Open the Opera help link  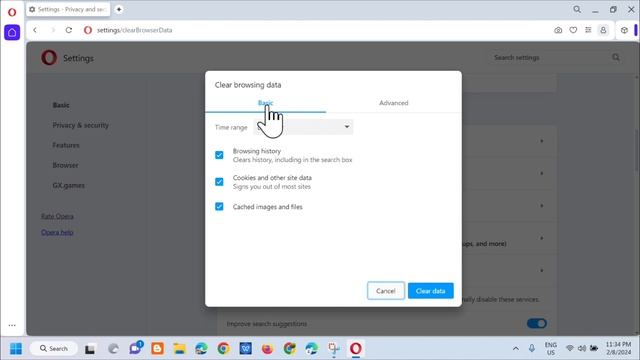click(x=57, y=232)
